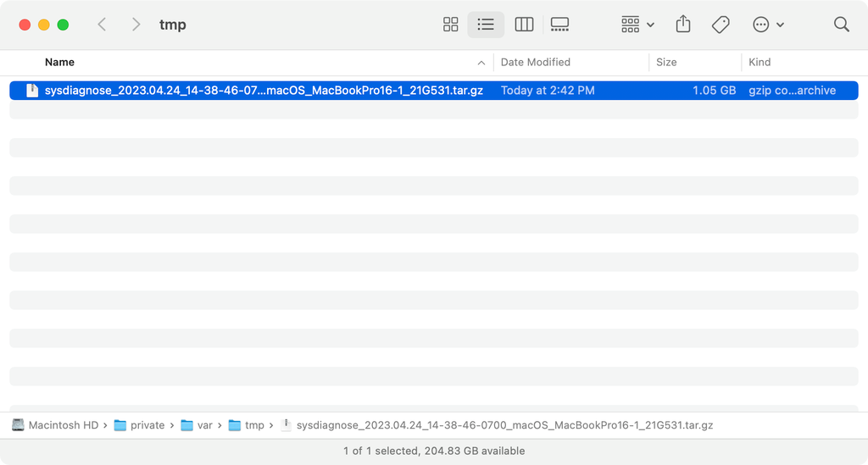The image size is (868, 465).
Task: Zoom window with the green button
Action: pos(63,25)
